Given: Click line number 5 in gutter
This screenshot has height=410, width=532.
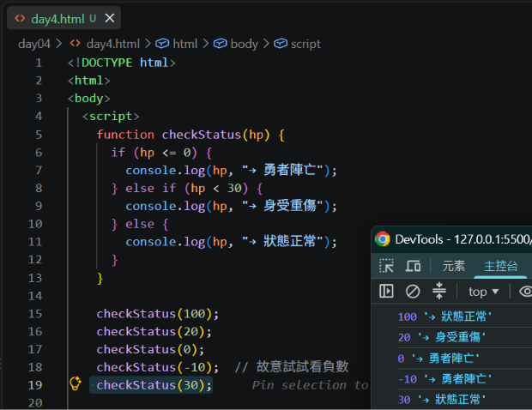Looking at the screenshot, I should [x=39, y=135].
